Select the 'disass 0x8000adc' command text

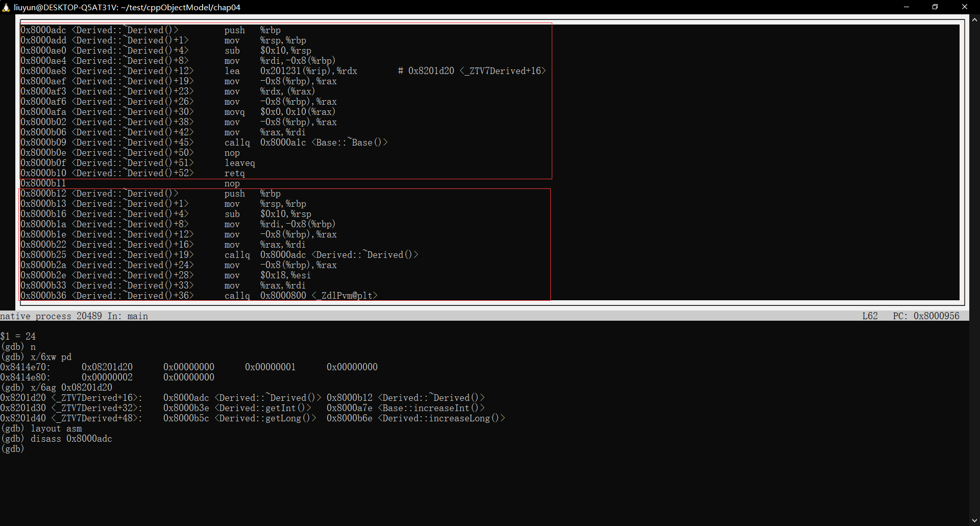[x=71, y=438]
